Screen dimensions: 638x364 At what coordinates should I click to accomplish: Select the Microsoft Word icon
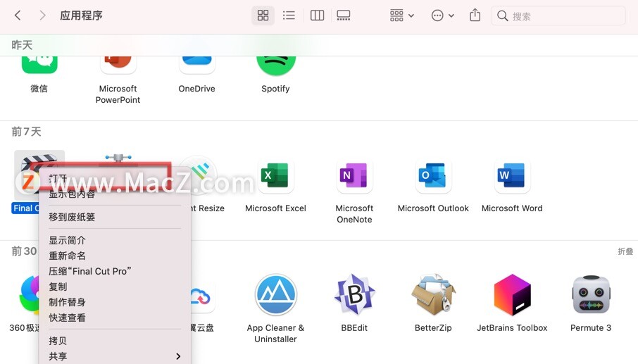512,176
